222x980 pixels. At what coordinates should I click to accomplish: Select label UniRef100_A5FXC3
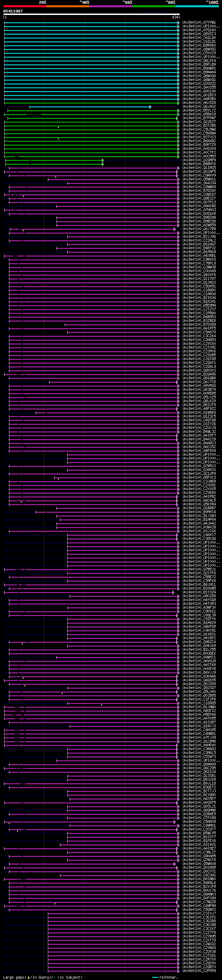tap(199, 477)
